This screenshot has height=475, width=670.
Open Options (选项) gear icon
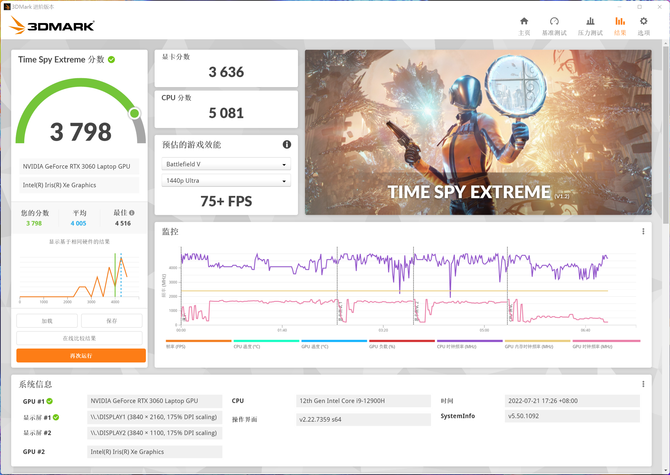pos(644,25)
